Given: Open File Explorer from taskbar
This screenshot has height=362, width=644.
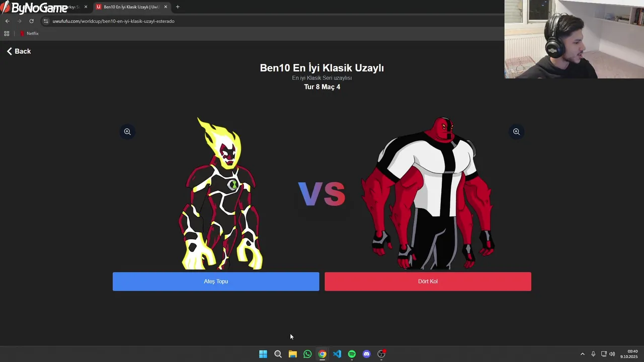Looking at the screenshot, I should point(292,354).
